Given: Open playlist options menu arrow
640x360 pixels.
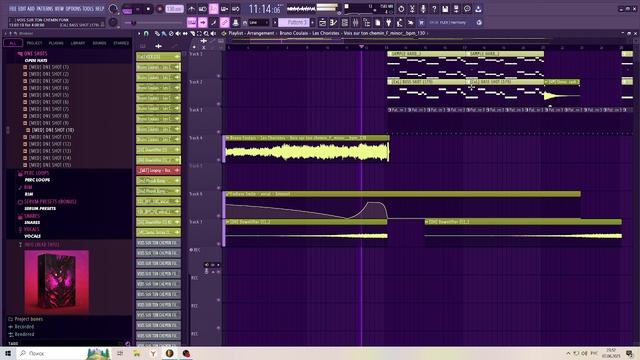Looking at the screenshot, I should click(x=139, y=33).
